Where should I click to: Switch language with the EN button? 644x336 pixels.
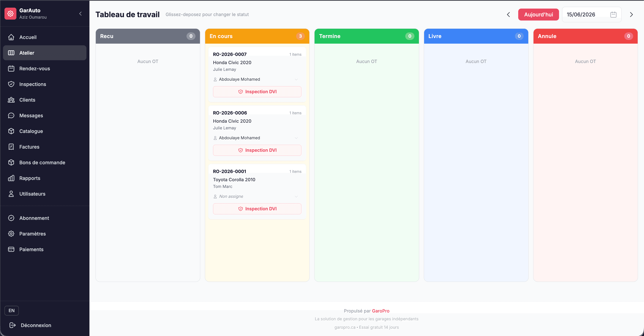(12, 310)
